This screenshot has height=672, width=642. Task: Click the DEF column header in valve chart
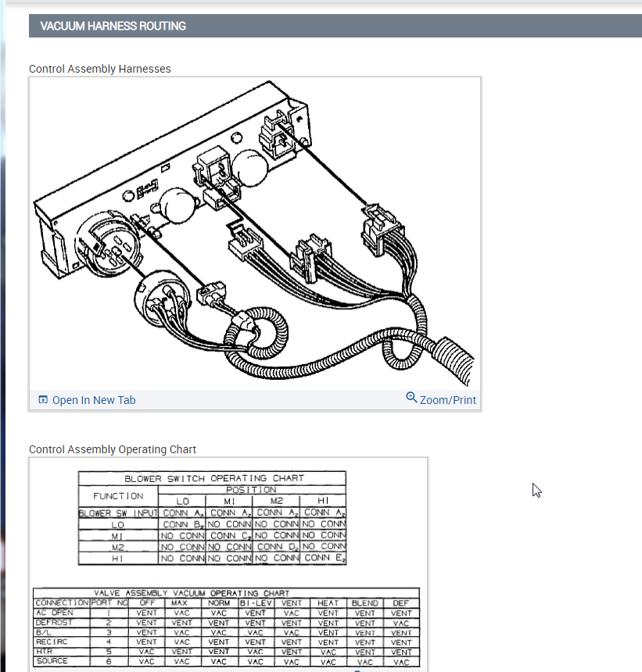401,603
